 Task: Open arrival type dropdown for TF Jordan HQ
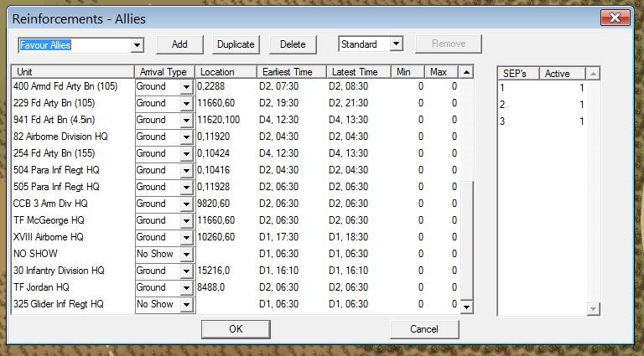click(186, 288)
